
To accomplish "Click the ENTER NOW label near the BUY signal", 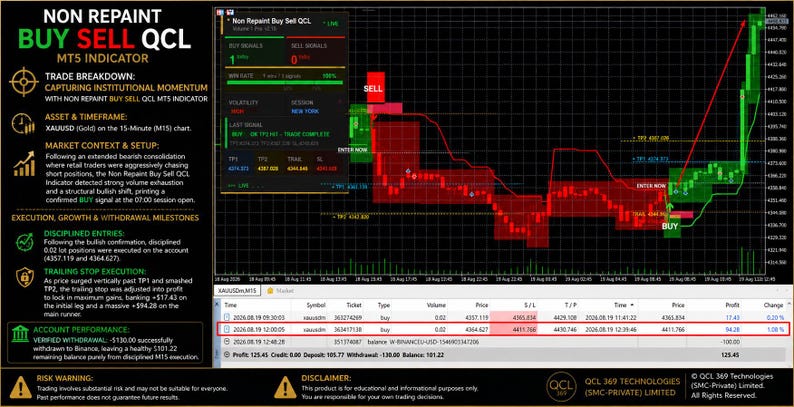I will click(x=651, y=186).
